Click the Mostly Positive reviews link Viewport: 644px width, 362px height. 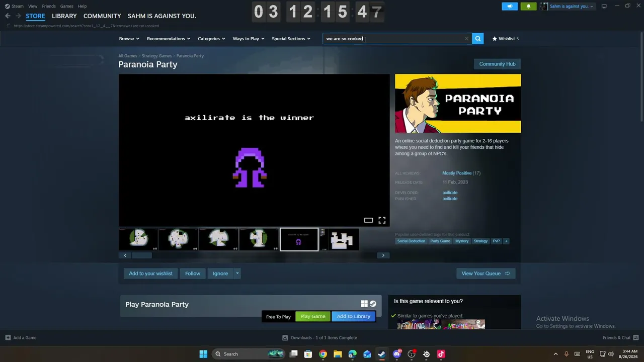click(x=457, y=173)
